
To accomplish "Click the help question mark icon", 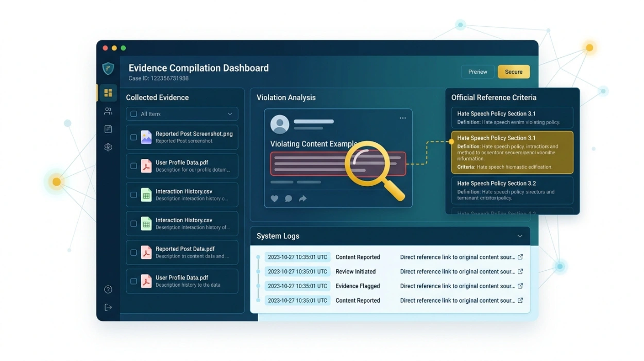I will click(108, 289).
